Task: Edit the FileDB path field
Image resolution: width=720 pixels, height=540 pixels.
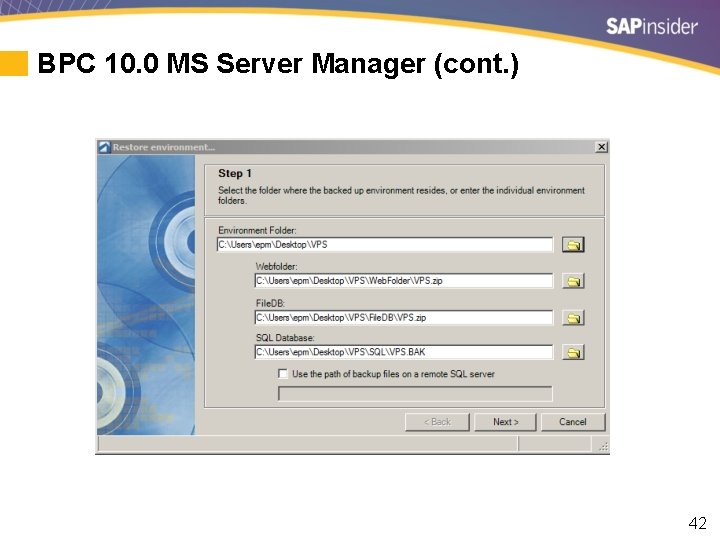Action: 404,317
